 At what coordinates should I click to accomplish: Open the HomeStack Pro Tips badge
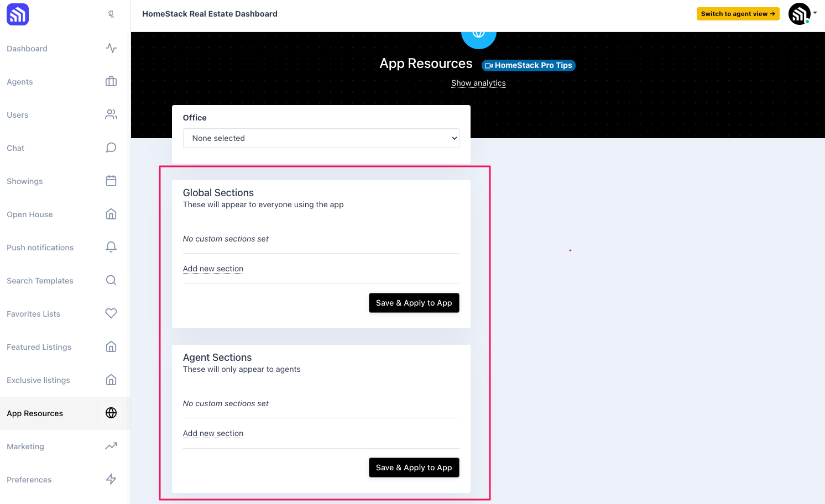pos(529,65)
